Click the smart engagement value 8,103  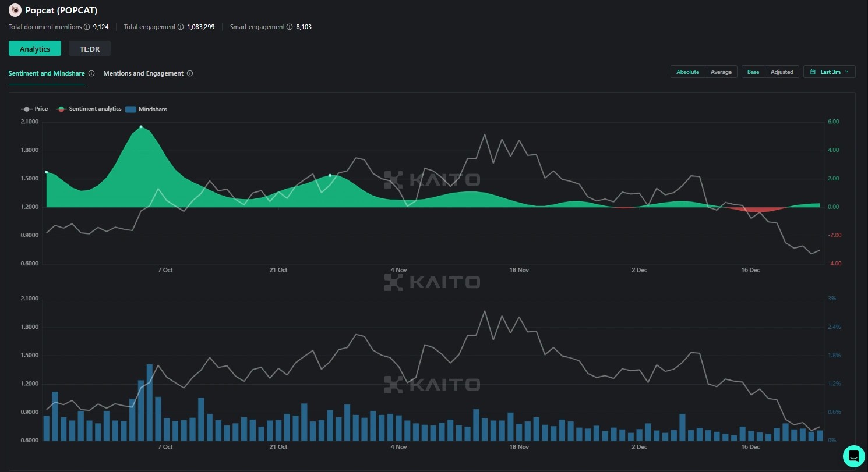(x=304, y=27)
